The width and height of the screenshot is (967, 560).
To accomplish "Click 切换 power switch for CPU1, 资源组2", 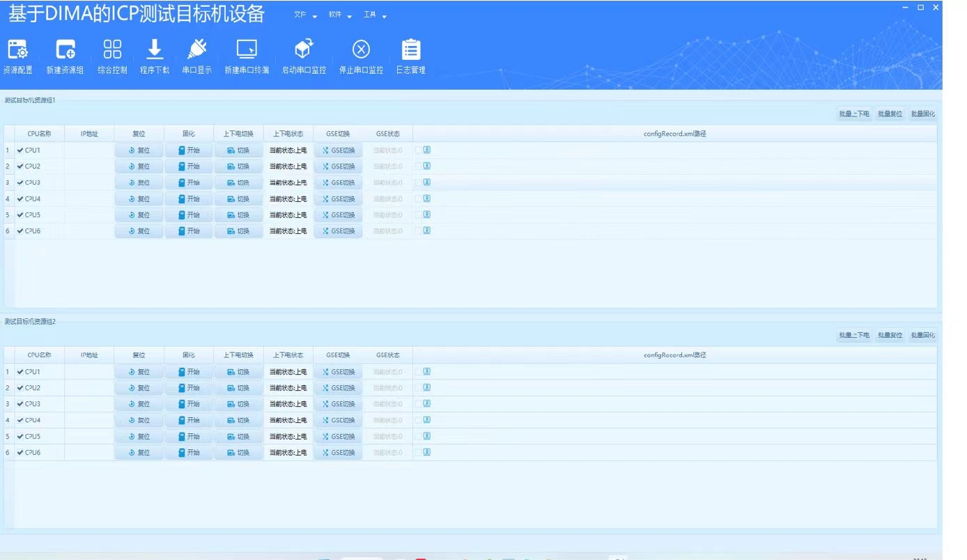I will tap(238, 372).
